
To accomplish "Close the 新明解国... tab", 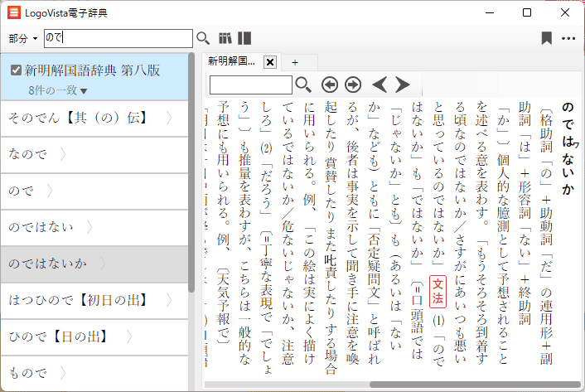I will coord(269,62).
